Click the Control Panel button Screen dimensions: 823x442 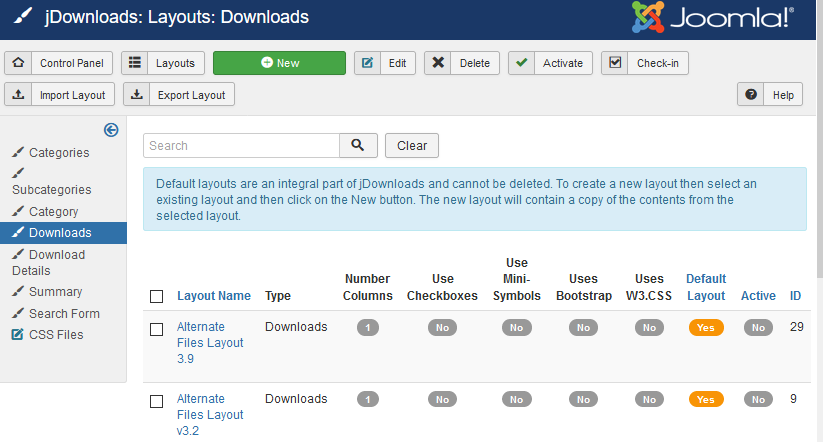(x=58, y=63)
